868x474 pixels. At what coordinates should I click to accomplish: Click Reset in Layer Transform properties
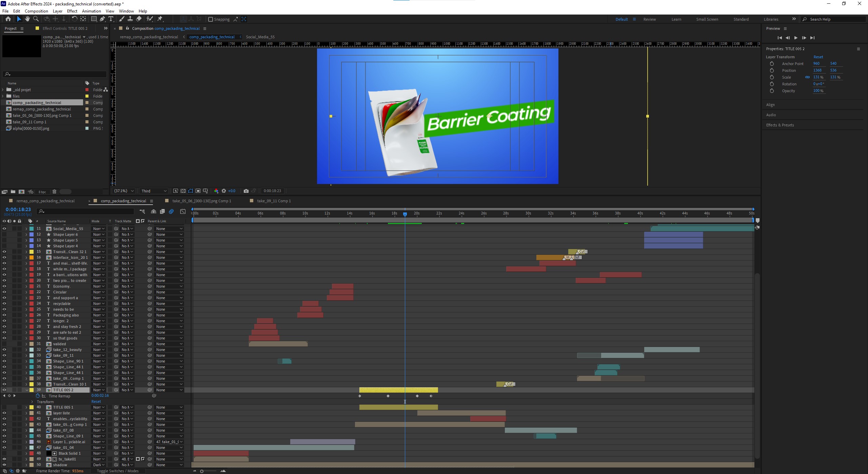pos(818,57)
